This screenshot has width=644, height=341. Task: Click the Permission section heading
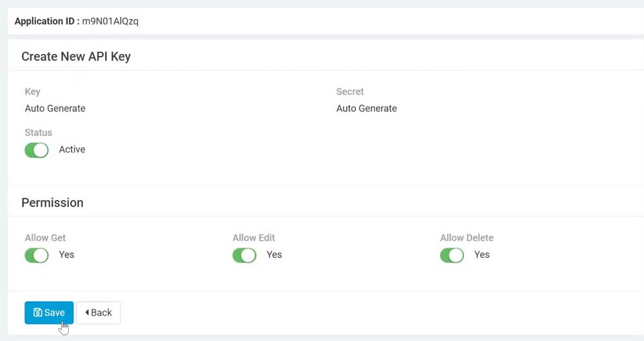pos(52,203)
